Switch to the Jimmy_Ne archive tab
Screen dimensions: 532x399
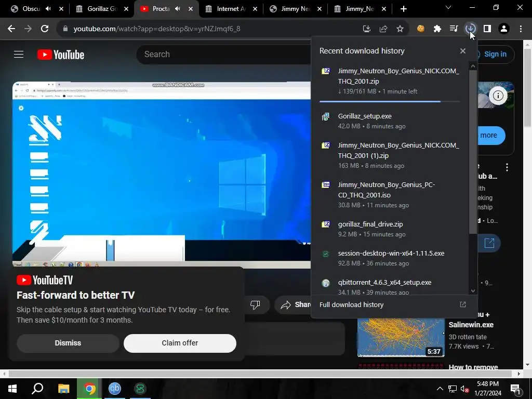pos(359,9)
